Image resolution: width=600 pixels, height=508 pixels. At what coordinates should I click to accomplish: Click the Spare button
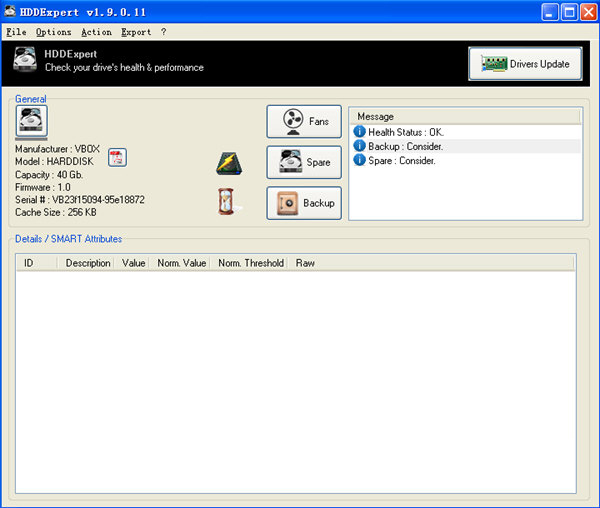point(304,162)
